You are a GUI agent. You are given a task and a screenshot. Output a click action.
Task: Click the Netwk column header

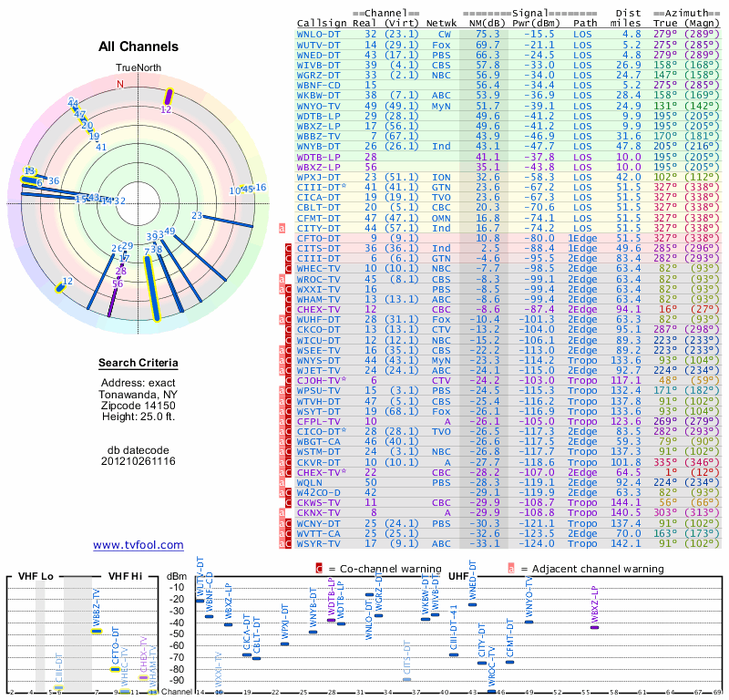tap(440, 24)
